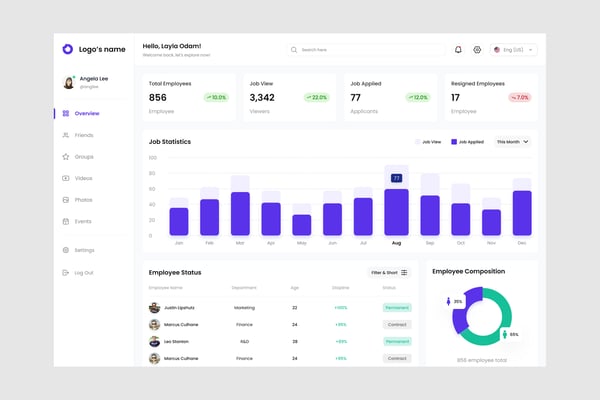This screenshot has height=400, width=600.
Task: Click the 77 tooltip above Aug
Action: point(396,178)
